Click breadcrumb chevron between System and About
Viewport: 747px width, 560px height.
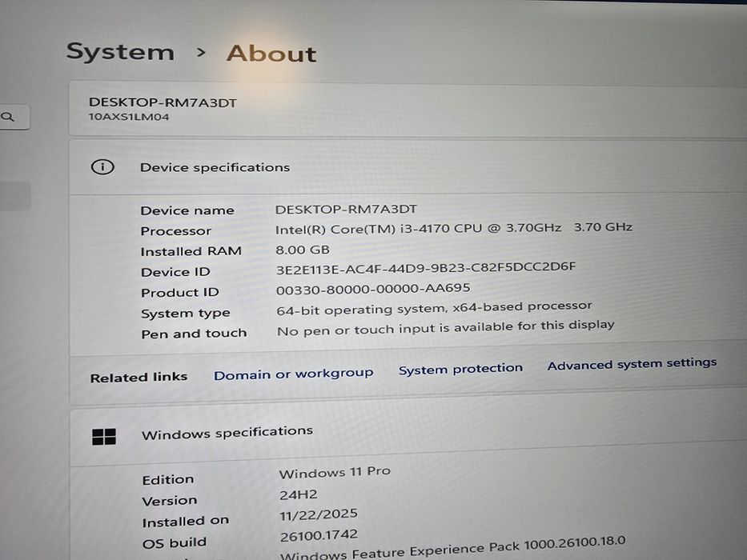pos(201,52)
